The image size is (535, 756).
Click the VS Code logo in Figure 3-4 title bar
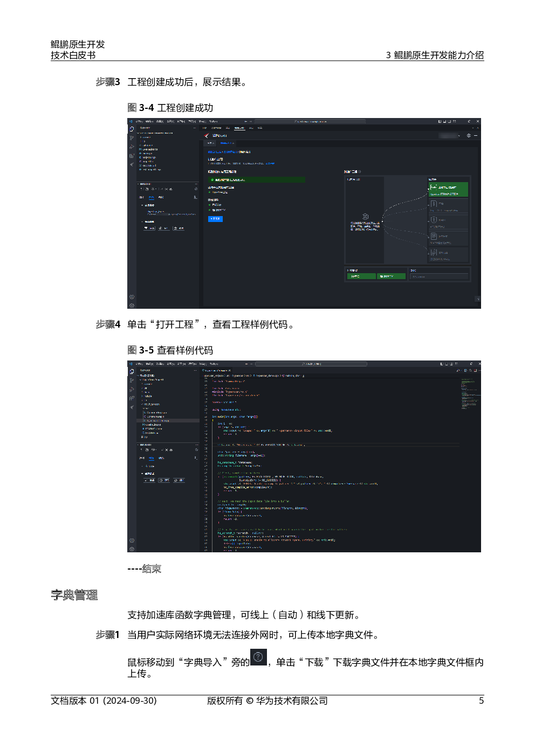[x=131, y=122]
